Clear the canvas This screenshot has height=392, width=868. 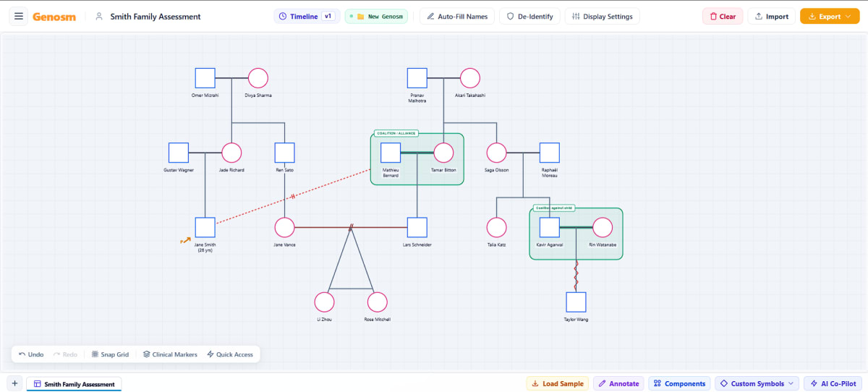[x=723, y=16]
